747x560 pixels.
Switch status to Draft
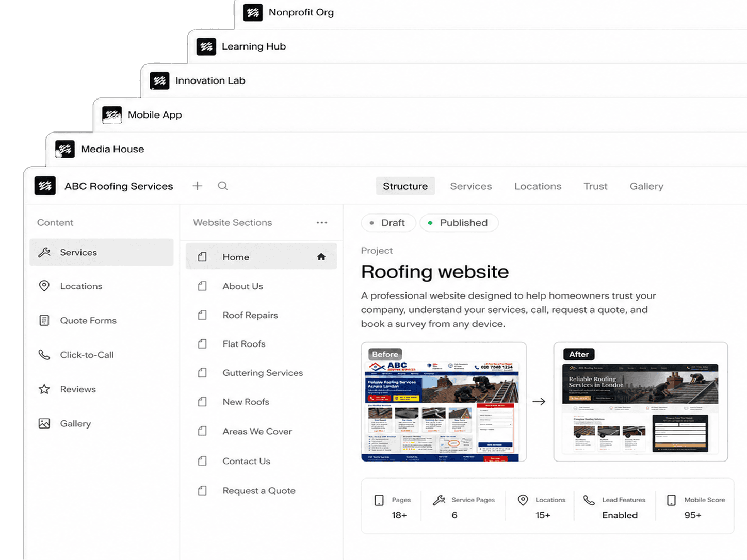click(x=388, y=223)
